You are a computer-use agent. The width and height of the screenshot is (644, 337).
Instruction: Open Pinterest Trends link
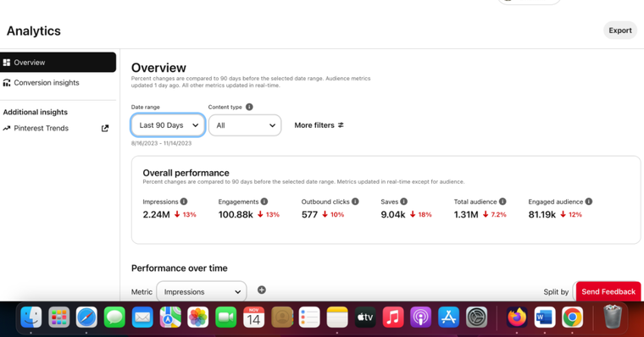coord(41,128)
